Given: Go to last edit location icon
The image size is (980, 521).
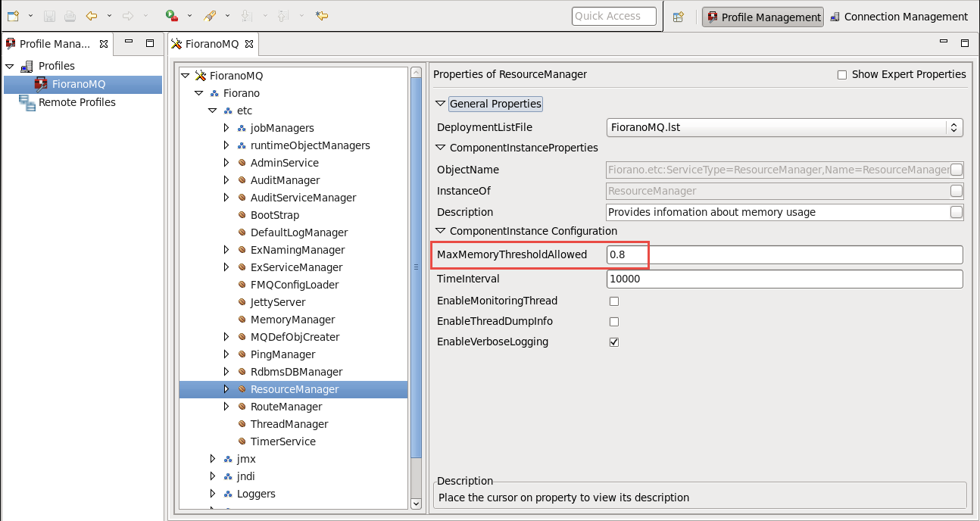Looking at the screenshot, I should [x=322, y=15].
